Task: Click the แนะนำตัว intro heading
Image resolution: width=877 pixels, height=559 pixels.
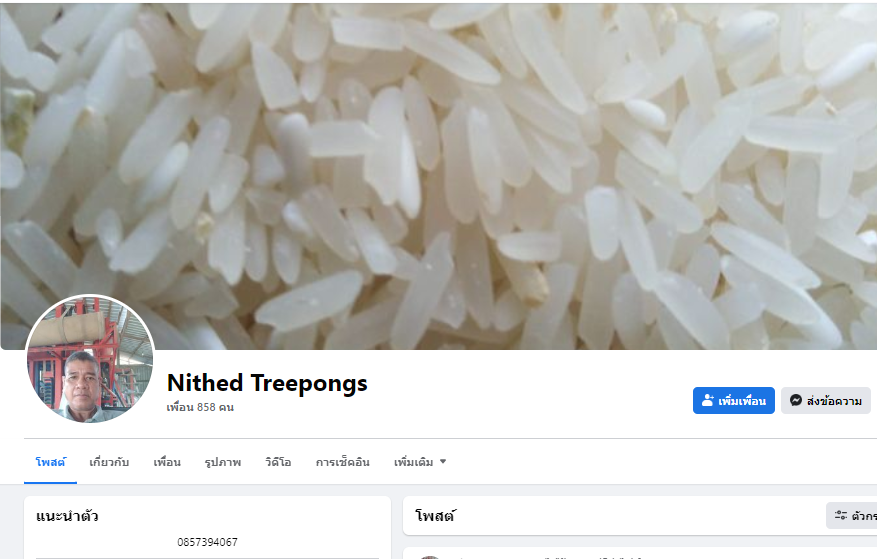Action: [x=67, y=515]
